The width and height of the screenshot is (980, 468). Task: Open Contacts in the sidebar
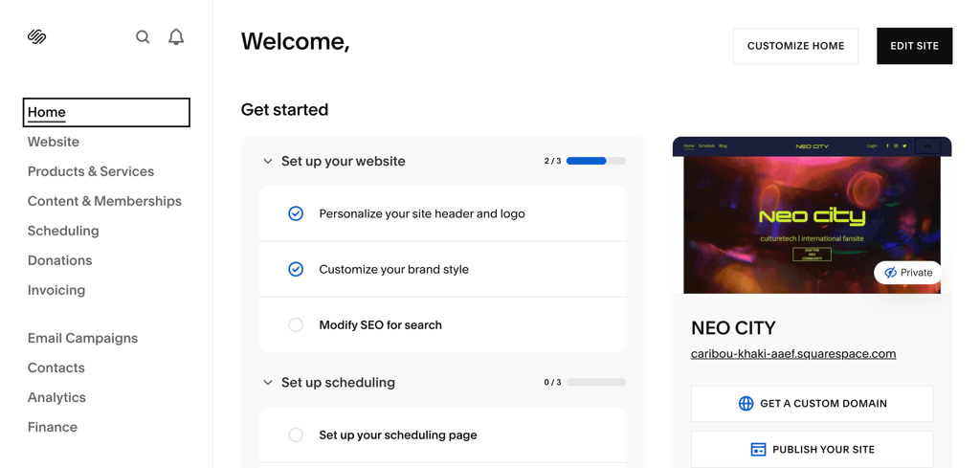[x=56, y=368]
